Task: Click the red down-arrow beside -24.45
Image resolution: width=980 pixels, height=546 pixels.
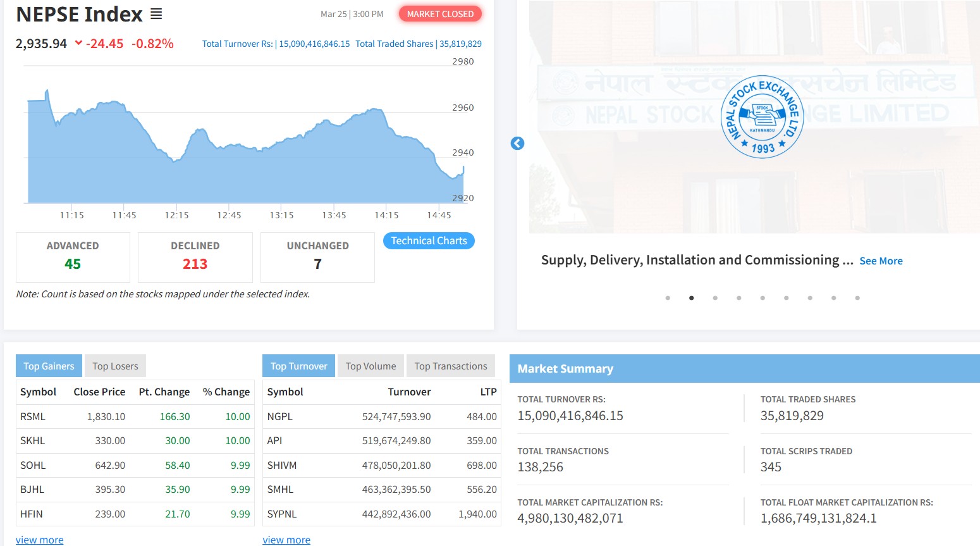Action: click(78, 43)
